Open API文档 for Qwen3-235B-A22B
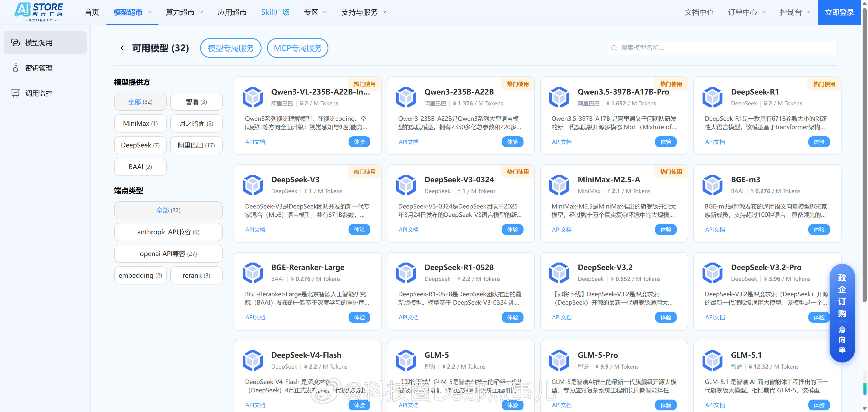 [408, 142]
